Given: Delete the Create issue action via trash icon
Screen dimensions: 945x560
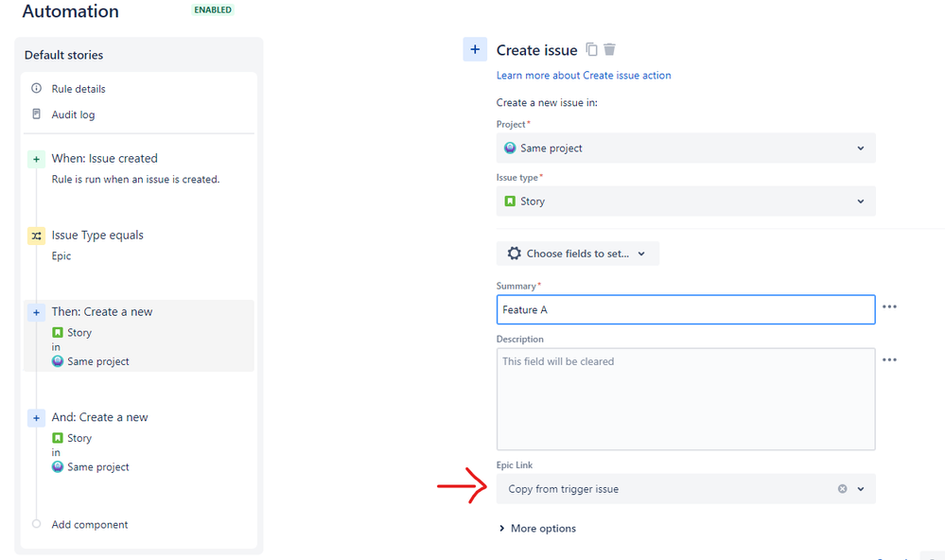Looking at the screenshot, I should click(609, 49).
